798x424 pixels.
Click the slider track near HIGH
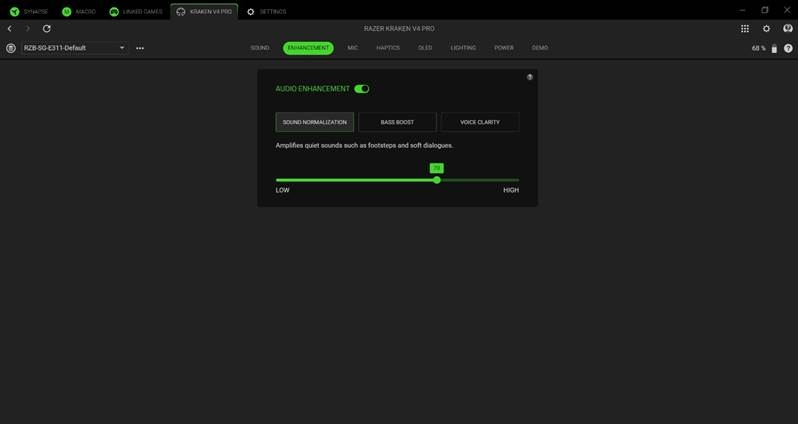513,180
